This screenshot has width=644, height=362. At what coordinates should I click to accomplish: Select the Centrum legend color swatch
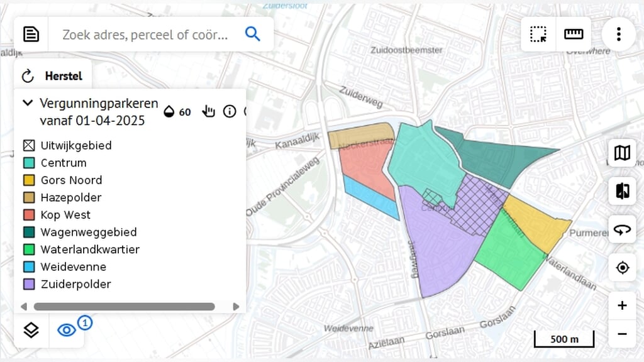pyautogui.click(x=29, y=163)
